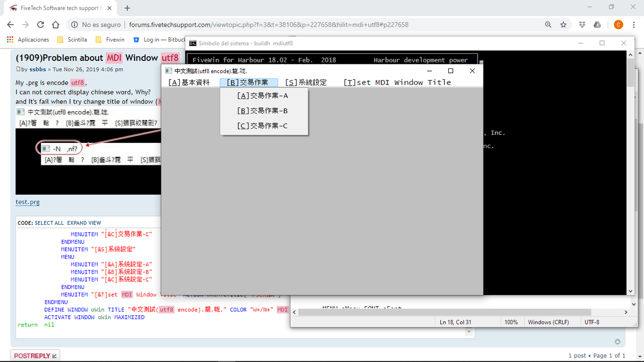Go to Chrome home page icon

[56, 25]
